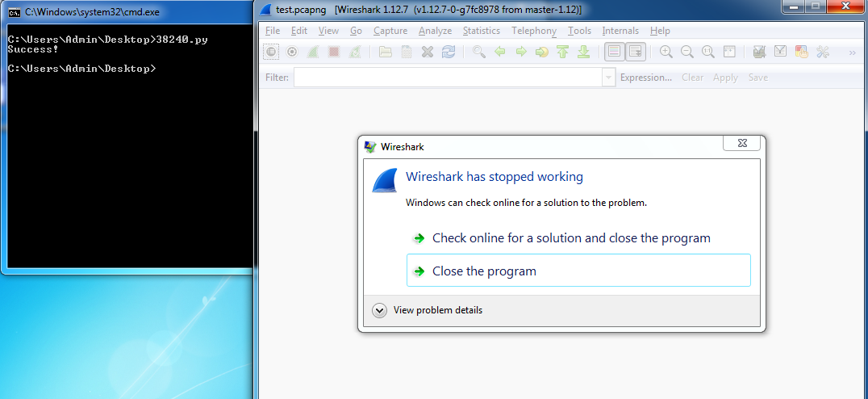Screen dimensions: 868x399
Task: Click the Save filter button
Action: click(757, 78)
